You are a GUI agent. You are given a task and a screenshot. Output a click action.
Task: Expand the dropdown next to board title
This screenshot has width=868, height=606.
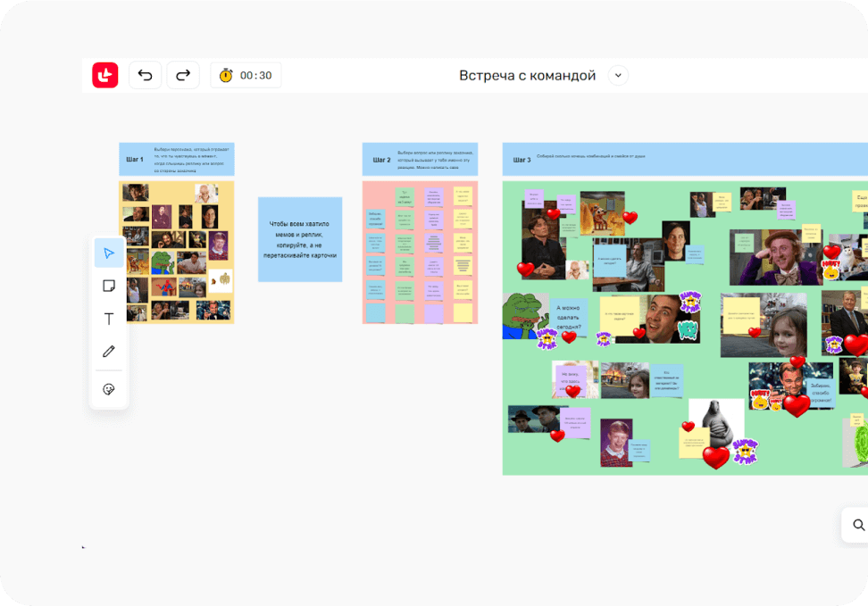pos(618,76)
